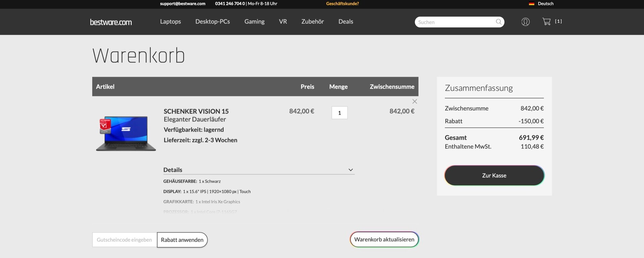This screenshot has width=644, height=258.
Task: Open the user account icon
Action: pos(525,22)
